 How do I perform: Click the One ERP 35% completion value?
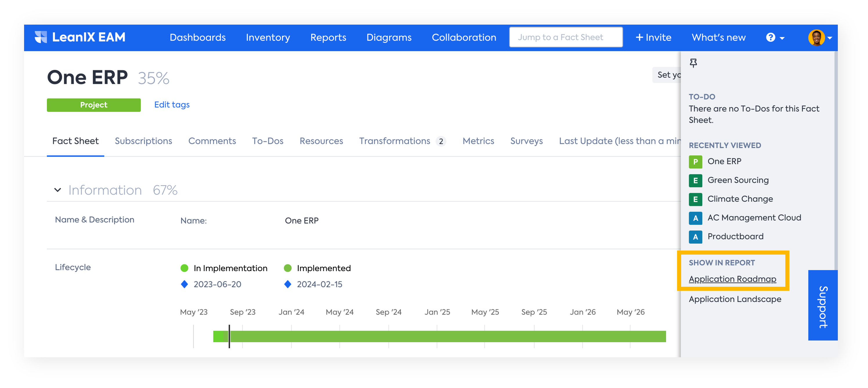153,78
